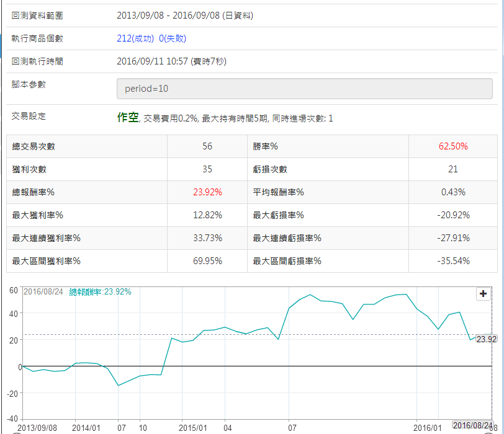Viewport: 504px width, 434px height.
Task: Click the period=10 script parameter field
Action: coord(304,89)
